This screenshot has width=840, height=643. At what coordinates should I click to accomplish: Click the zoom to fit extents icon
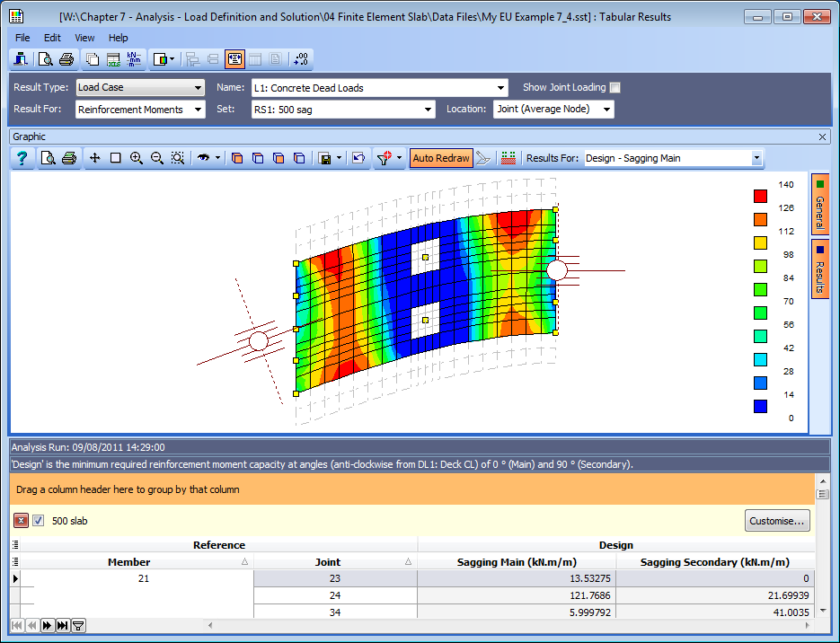(177, 158)
